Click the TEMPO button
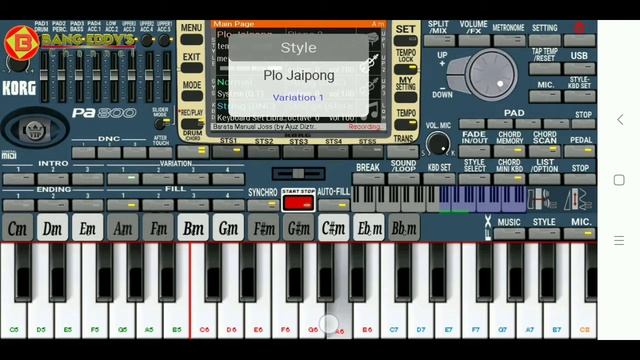Viewport: 640px width, 360px height. point(405,124)
